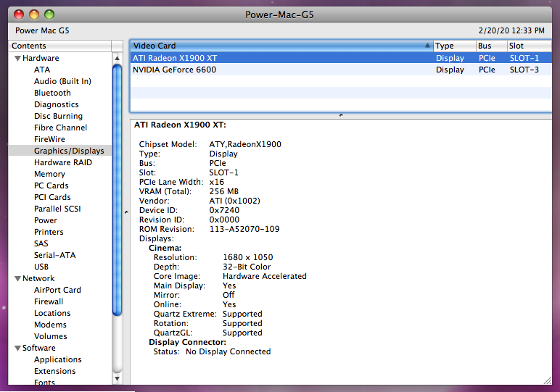The image size is (560, 392).
Task: Select Fibre Channel entry
Action: coord(60,128)
